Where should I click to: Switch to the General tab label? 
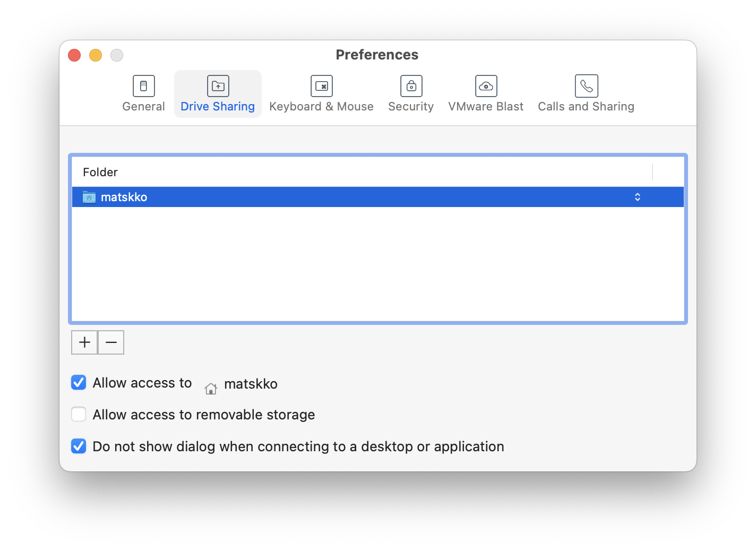tap(143, 106)
